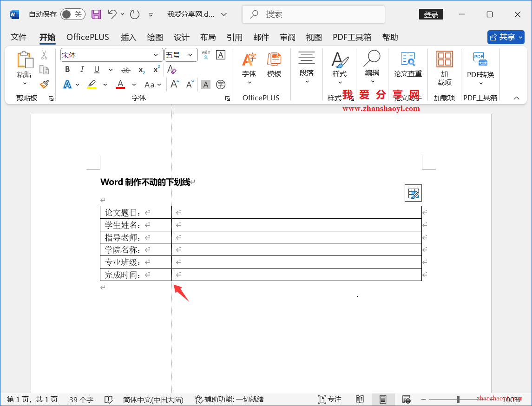The image size is (532, 406).
Task: Switch to the 插入 Insert tab
Action: pyautogui.click(x=128, y=37)
